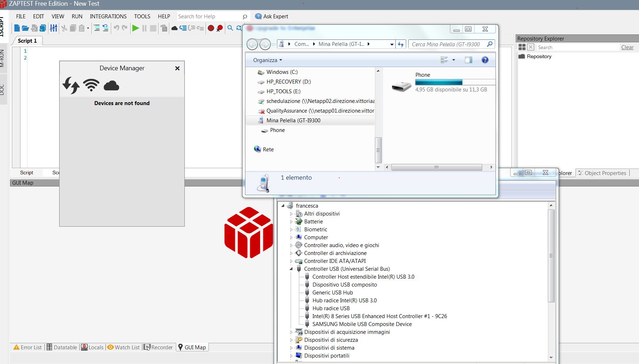Run the test with the green Play button

pyautogui.click(x=136, y=28)
